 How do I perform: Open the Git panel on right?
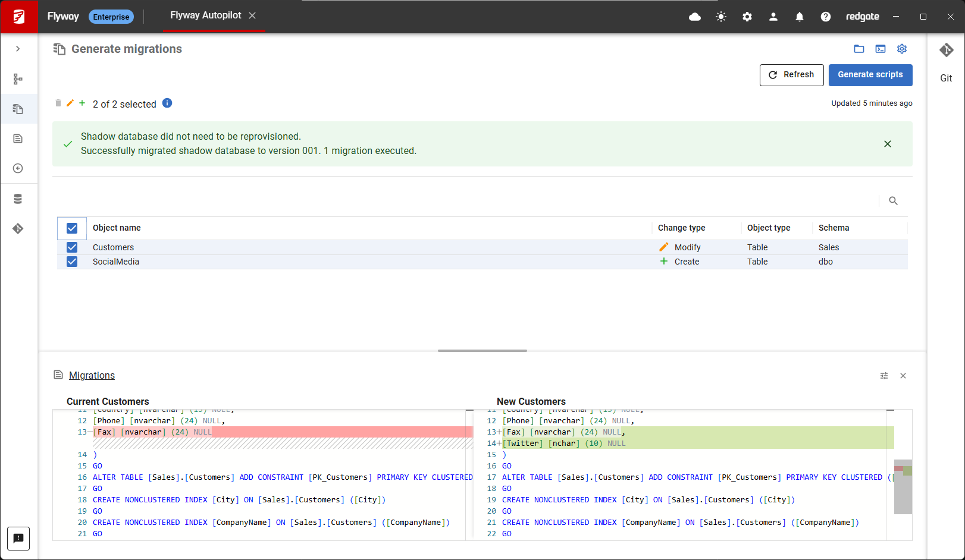946,62
